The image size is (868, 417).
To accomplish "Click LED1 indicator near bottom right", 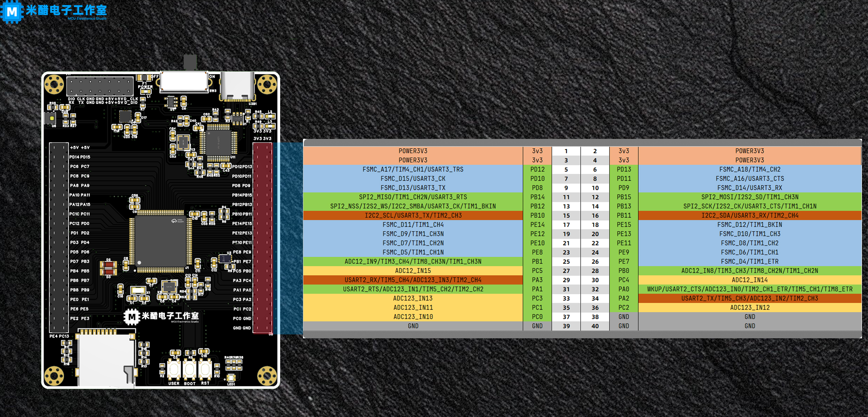I will coord(231,378).
